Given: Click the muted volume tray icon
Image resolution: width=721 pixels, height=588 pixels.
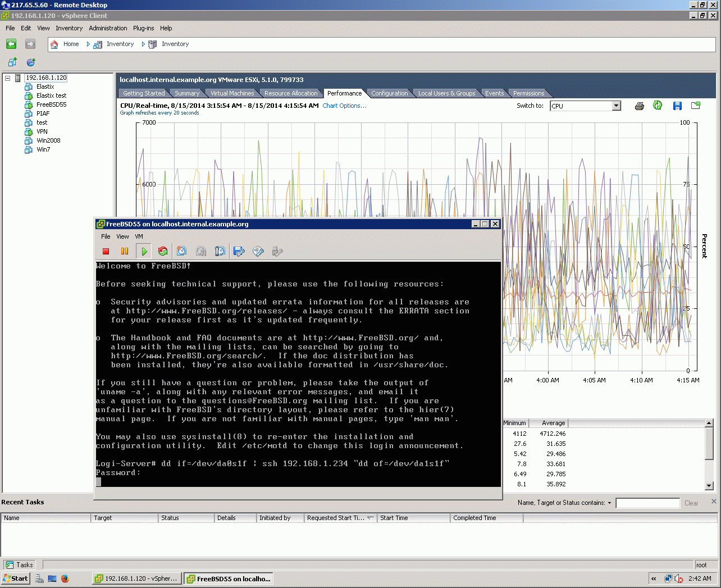Looking at the screenshot, I should [x=678, y=578].
